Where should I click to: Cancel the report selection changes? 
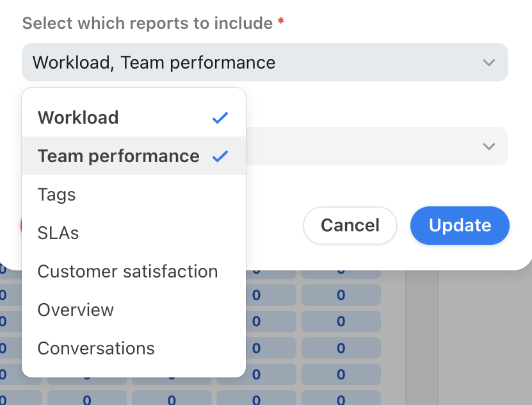pyautogui.click(x=350, y=226)
